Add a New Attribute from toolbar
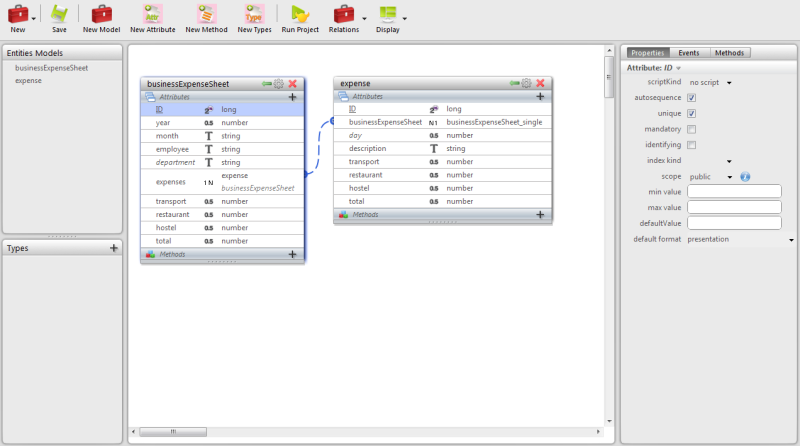Screen dimensions: 800x446 pos(152,14)
